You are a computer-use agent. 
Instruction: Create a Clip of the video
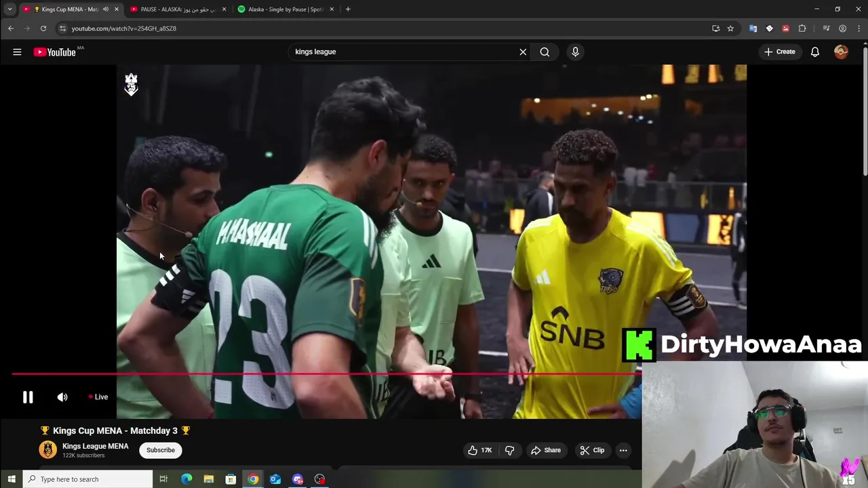pos(592,450)
